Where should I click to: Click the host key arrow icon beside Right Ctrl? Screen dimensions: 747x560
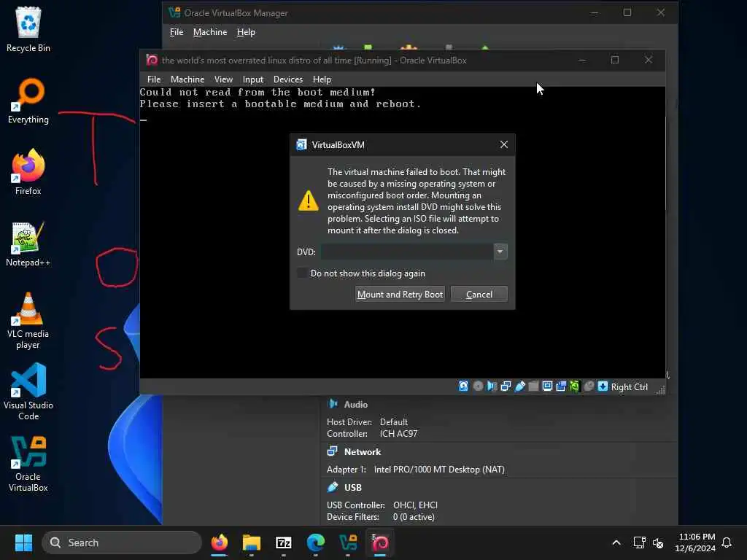(603, 386)
